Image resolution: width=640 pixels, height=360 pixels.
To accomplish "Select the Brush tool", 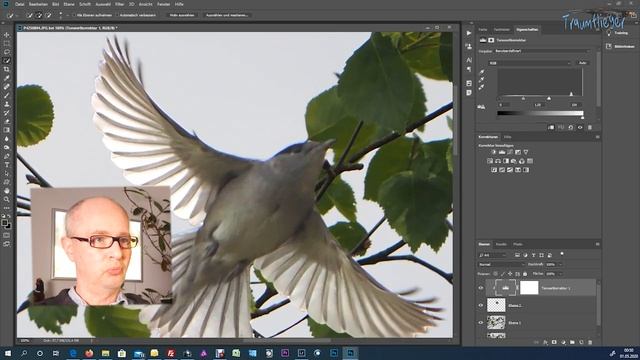I will click(x=7, y=95).
